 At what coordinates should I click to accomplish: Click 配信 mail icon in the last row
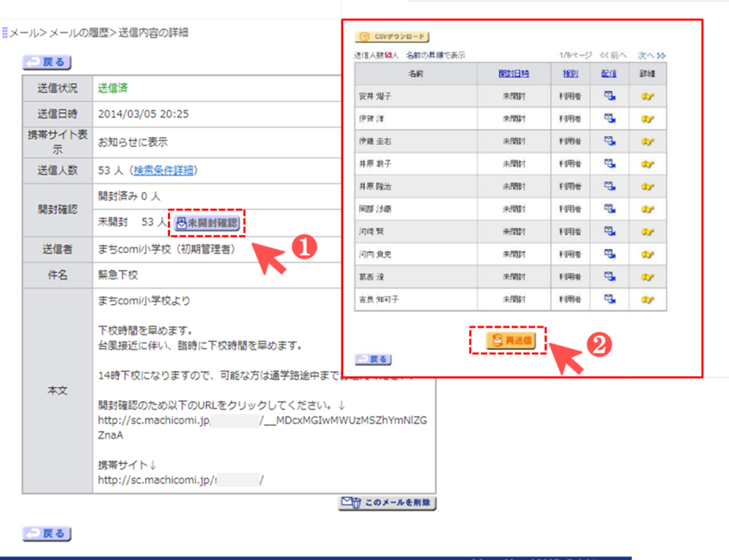point(609,299)
